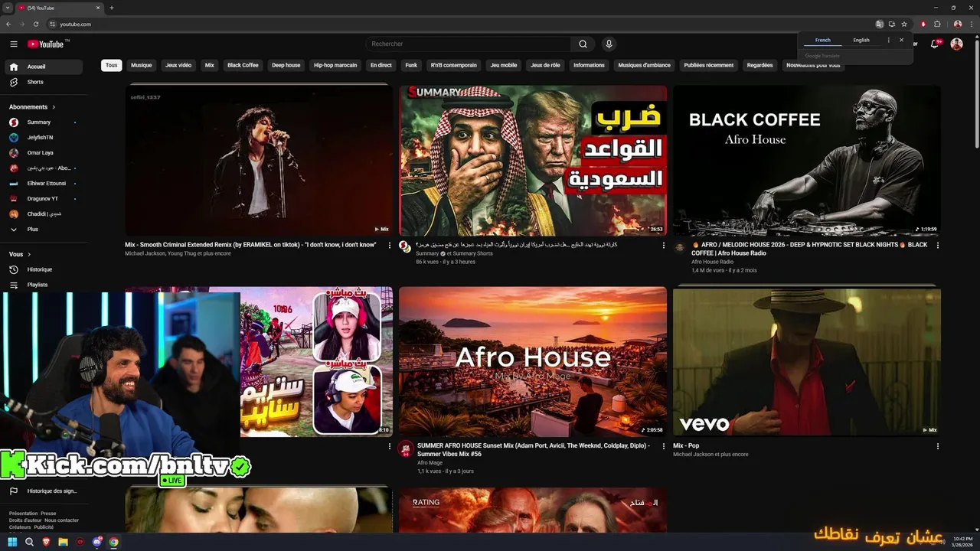Select the Regardées filter chip
Screen dimensions: 980x551
point(759,65)
